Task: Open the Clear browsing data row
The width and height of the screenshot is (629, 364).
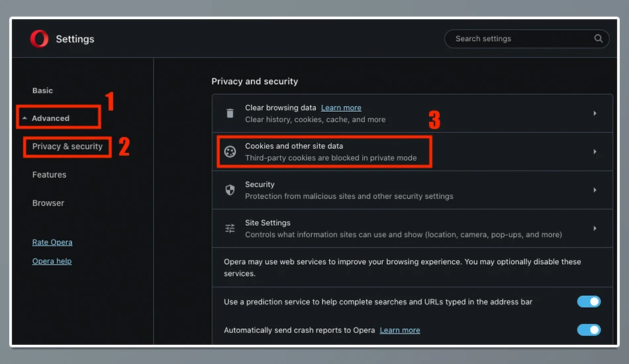Action: 412,113
